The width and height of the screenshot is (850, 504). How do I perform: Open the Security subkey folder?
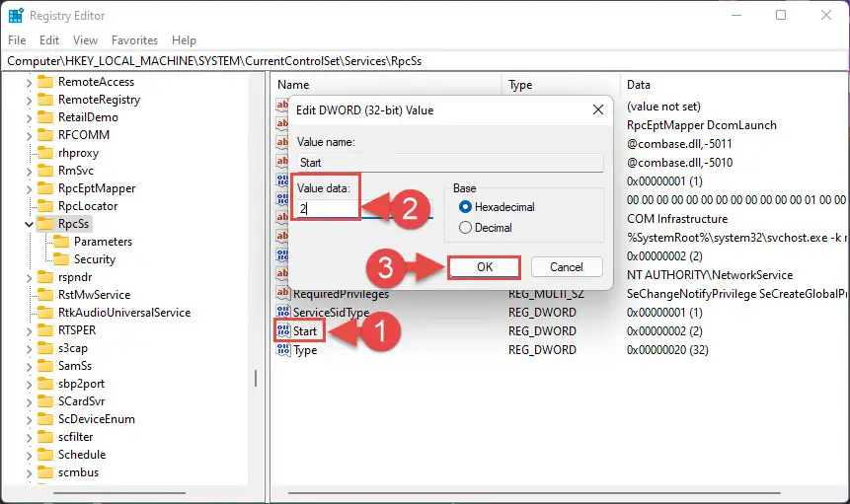[x=61, y=259]
